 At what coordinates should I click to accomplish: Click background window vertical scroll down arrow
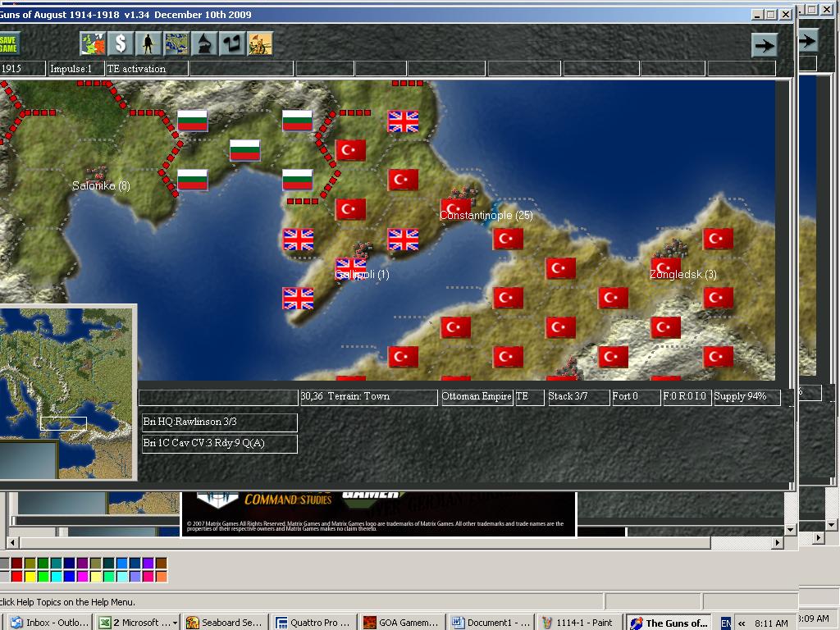click(x=832, y=524)
